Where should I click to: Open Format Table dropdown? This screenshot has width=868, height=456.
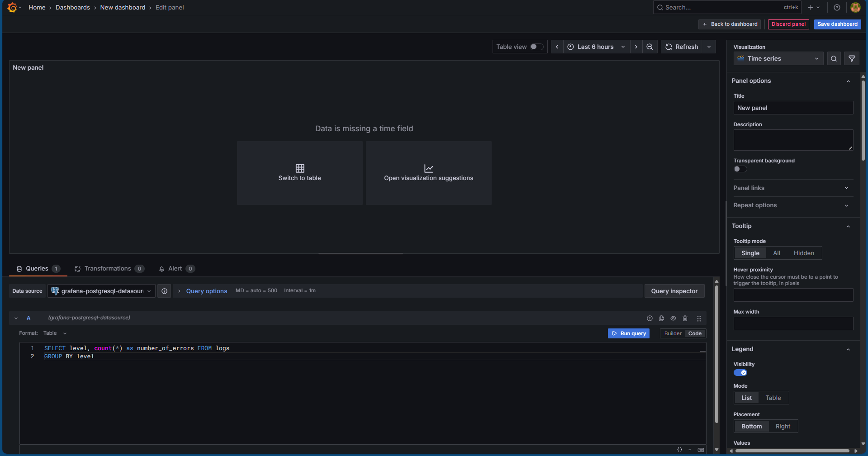tap(55, 333)
